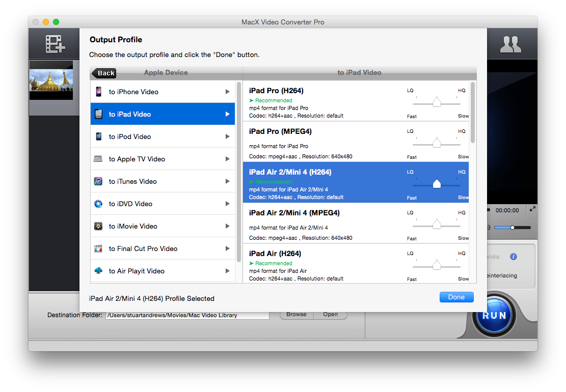
Task: Click the 00:00:00 timecode display
Action: [507, 210]
